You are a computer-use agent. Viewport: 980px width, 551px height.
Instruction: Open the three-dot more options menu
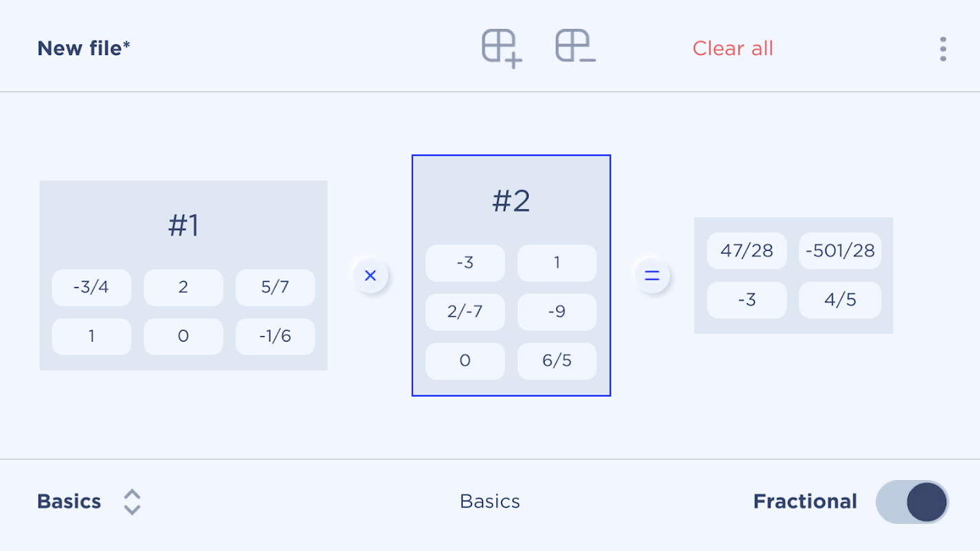943,49
